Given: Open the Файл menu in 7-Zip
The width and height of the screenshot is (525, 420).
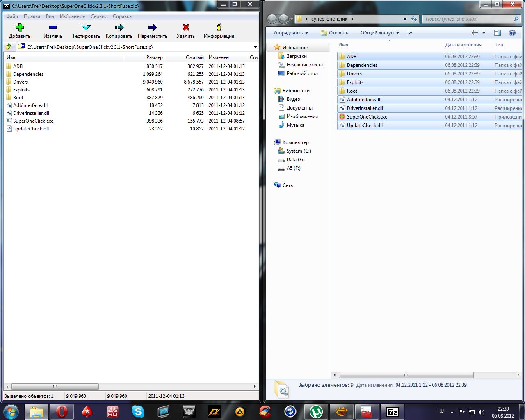Looking at the screenshot, I should (x=12, y=16).
